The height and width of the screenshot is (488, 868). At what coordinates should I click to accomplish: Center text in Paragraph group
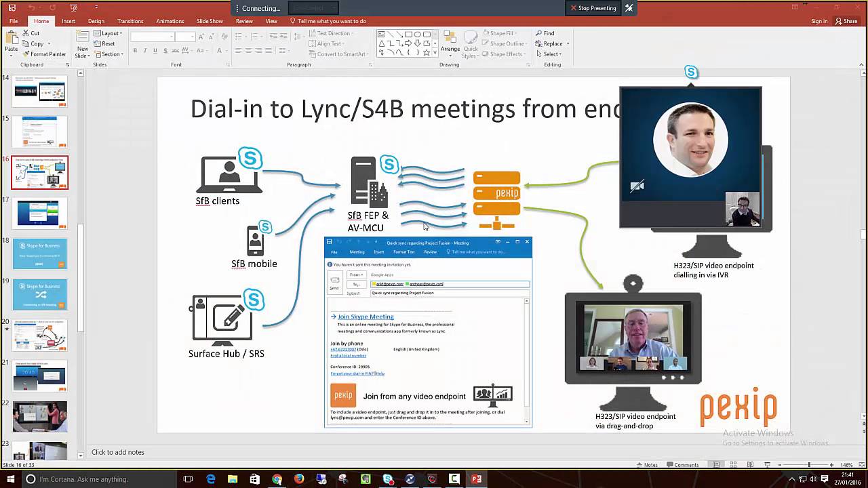(x=248, y=51)
